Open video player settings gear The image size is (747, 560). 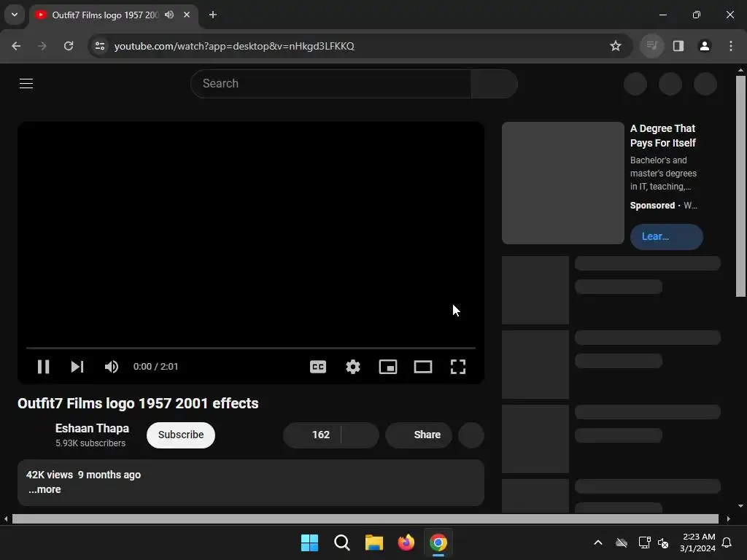[353, 367]
